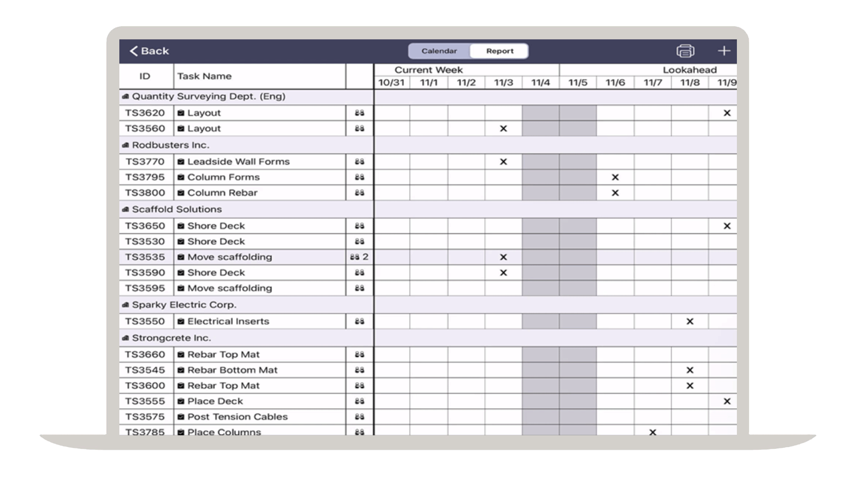
Task: Click task icon beside Column Forms
Action: (x=181, y=177)
